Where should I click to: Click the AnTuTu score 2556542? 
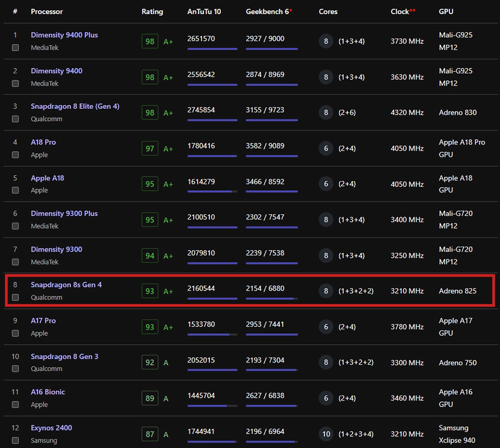201,75
